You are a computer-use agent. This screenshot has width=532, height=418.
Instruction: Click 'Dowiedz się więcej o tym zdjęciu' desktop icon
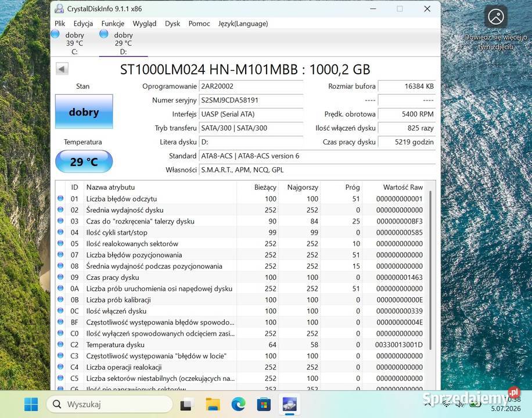(x=495, y=28)
